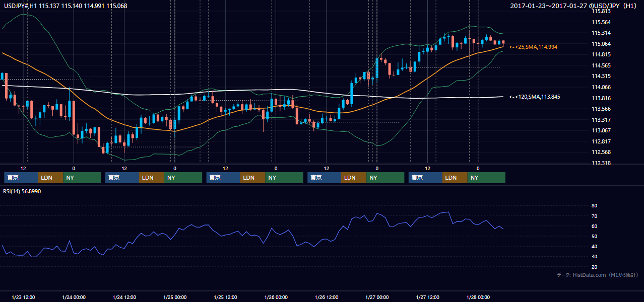Click RSI scale value 80
644x302 pixels.
pos(594,206)
